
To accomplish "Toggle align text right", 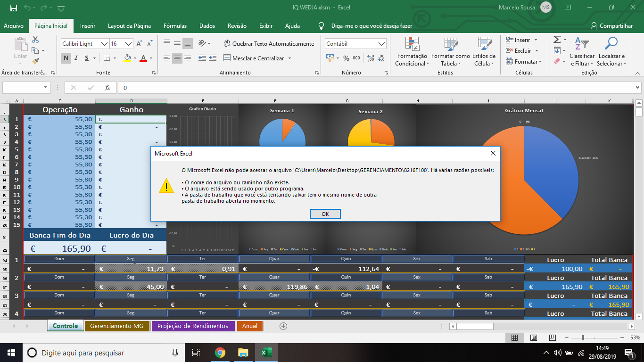I will point(188,58).
